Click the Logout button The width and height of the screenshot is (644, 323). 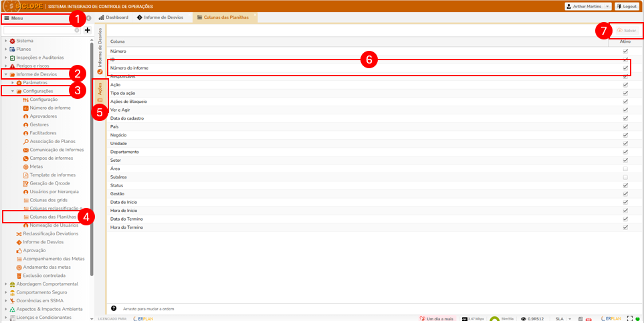click(x=626, y=6)
